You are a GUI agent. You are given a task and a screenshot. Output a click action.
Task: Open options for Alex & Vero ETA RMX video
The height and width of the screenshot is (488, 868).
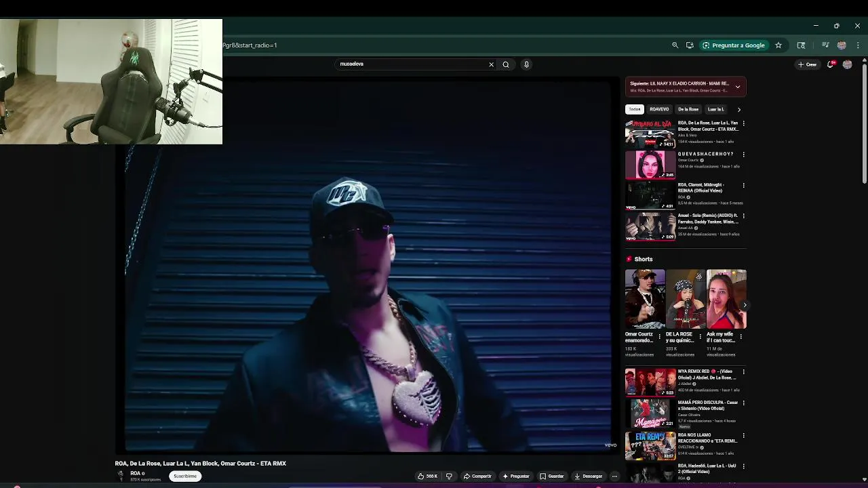coord(743,123)
